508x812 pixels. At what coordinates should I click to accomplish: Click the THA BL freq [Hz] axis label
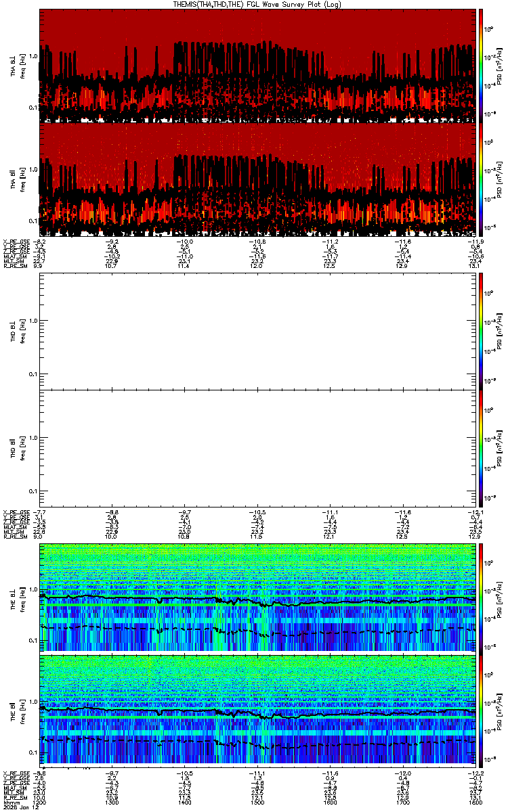coord(23,66)
